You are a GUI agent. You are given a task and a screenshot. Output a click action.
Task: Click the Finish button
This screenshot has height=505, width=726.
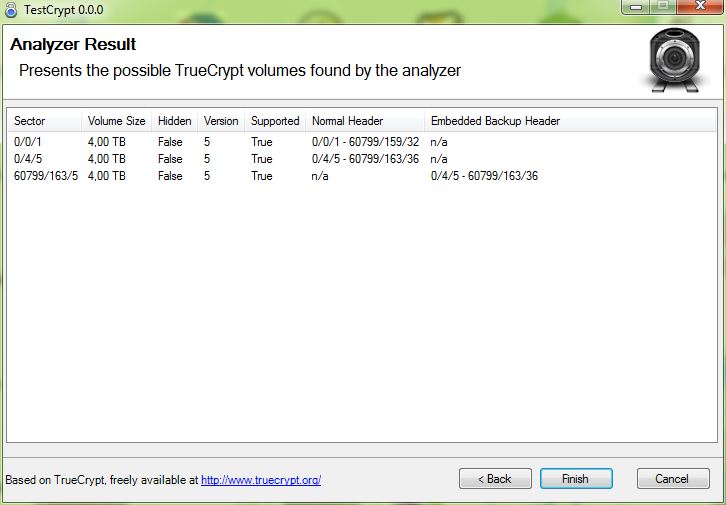[x=576, y=479]
